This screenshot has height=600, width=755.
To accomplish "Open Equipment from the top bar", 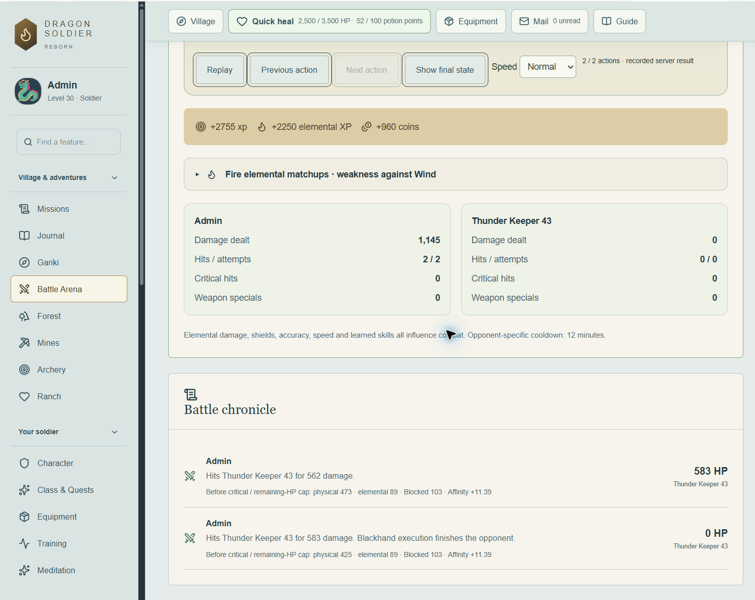I will [471, 21].
